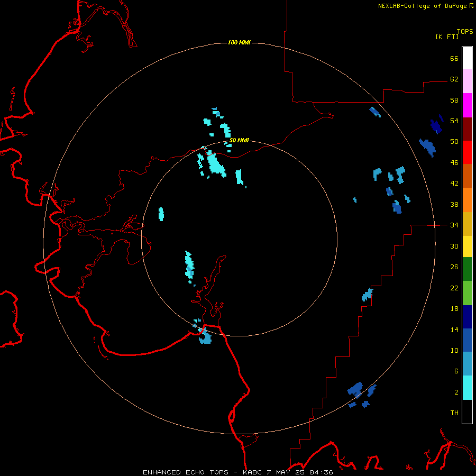This screenshot has height=476, width=476.
Task: Select the medium blue legend swatch
Action: 467,340
